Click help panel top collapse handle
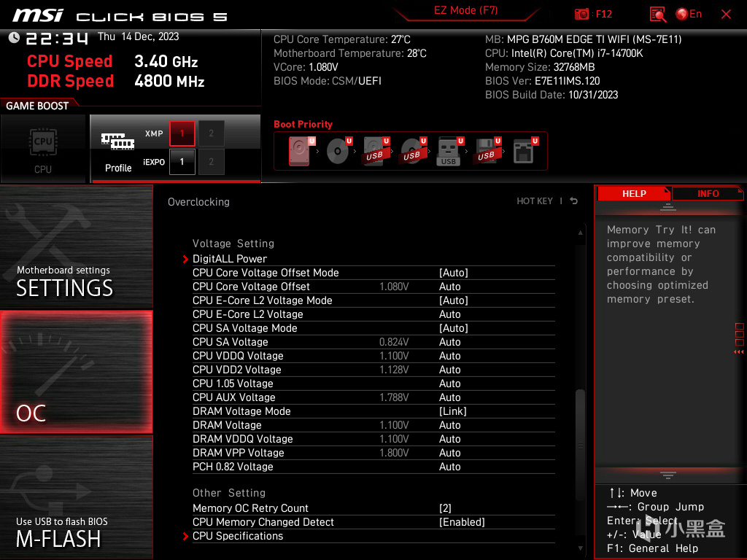Viewport: 747px width, 560px height. coord(668,206)
